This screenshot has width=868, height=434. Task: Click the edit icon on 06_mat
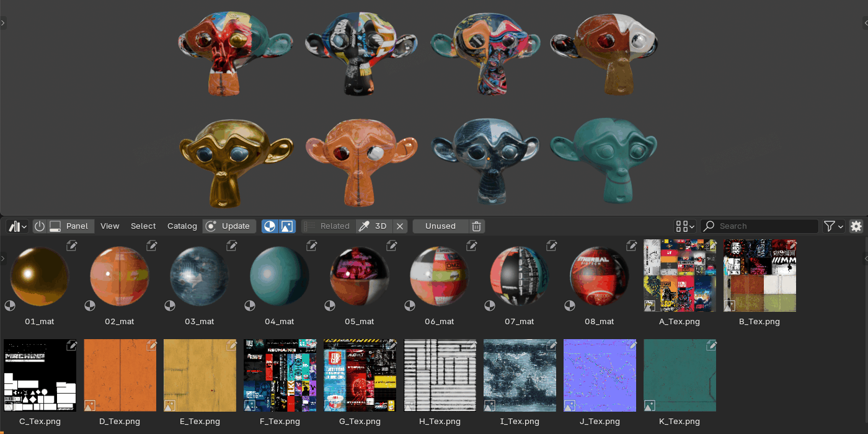point(472,246)
